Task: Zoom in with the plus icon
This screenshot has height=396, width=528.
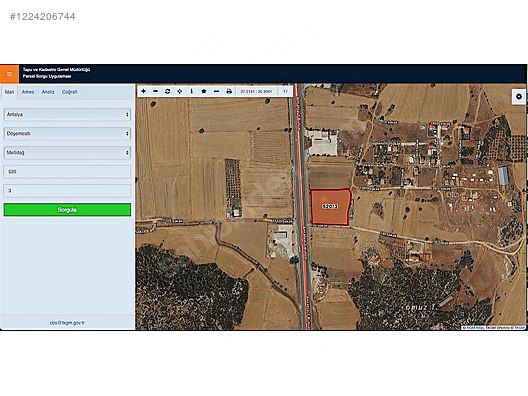Action: point(143,91)
